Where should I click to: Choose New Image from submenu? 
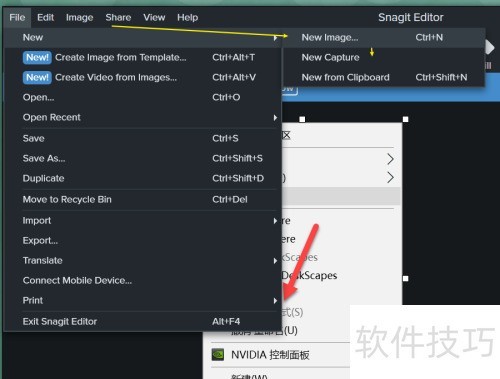pyautogui.click(x=383, y=37)
